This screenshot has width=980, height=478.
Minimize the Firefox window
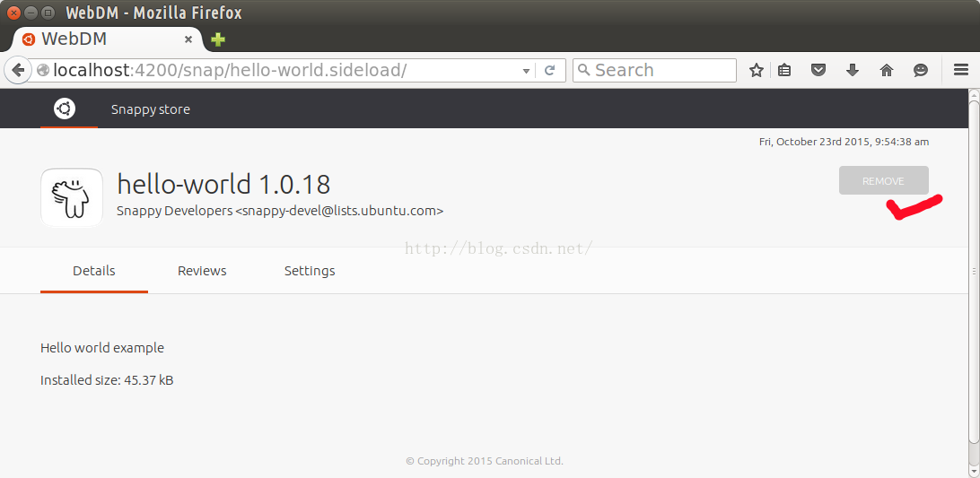coord(30,12)
